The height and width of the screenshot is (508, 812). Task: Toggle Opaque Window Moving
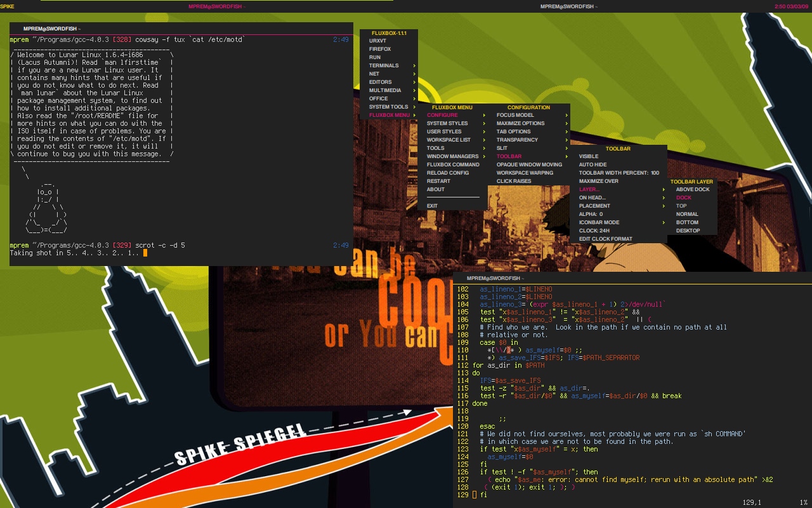(529, 164)
